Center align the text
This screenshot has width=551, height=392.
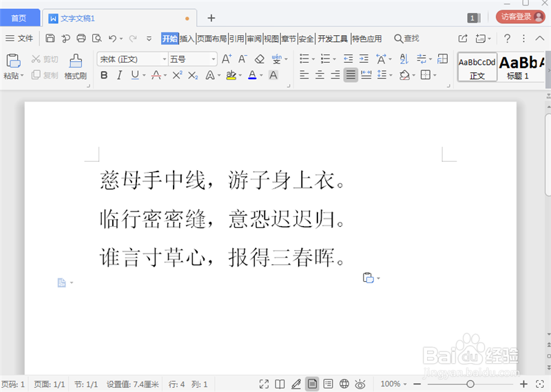coord(320,75)
